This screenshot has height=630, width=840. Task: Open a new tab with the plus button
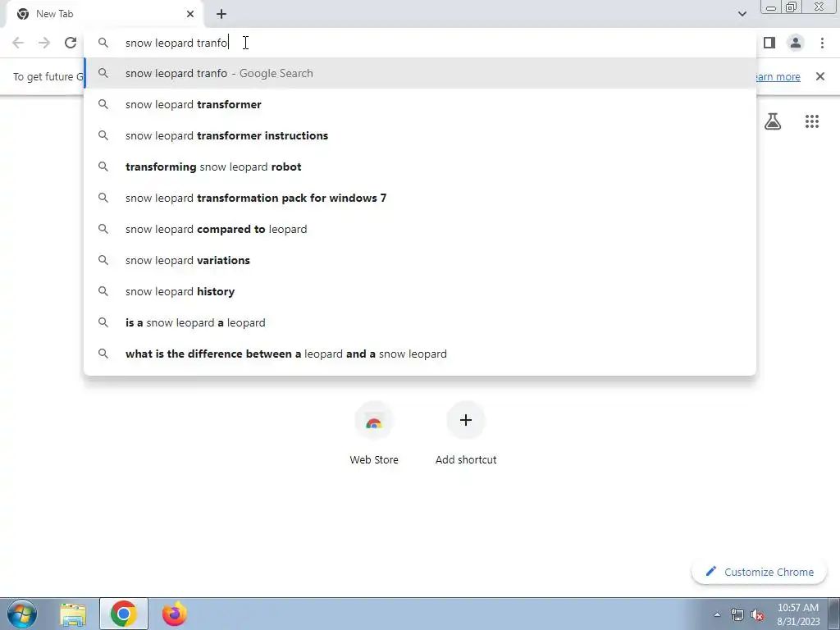pyautogui.click(x=221, y=14)
